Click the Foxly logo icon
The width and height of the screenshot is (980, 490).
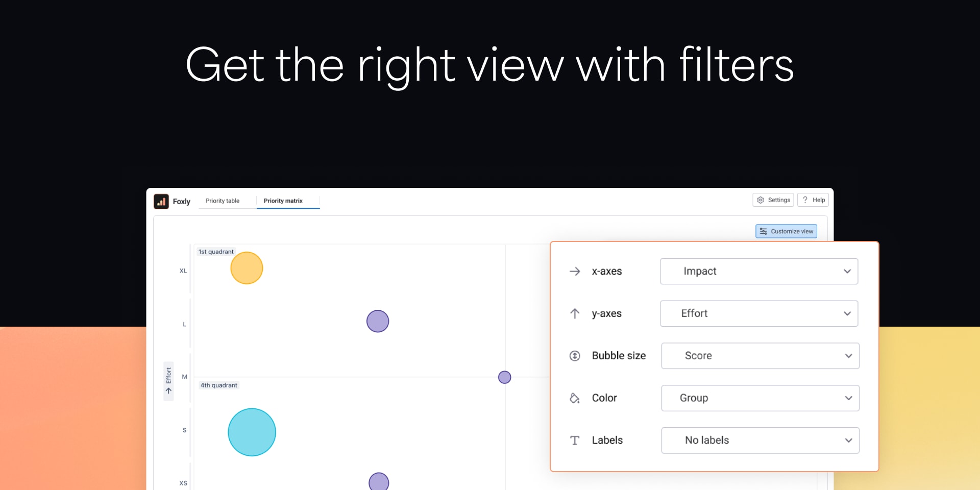coord(161,201)
